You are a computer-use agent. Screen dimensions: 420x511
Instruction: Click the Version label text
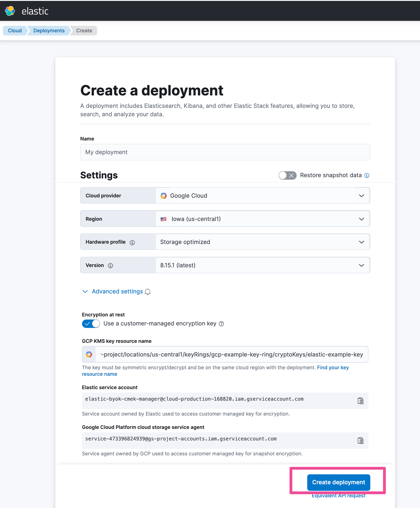click(95, 265)
